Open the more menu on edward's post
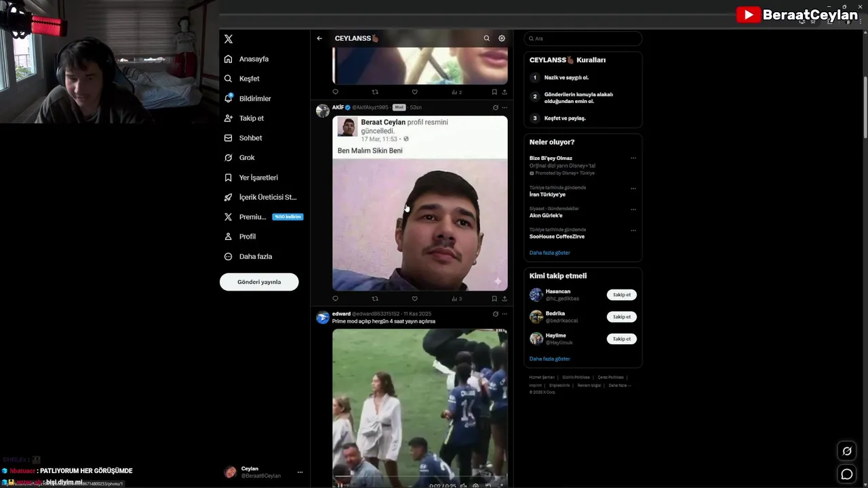Image resolution: width=868 pixels, height=488 pixels. pyautogui.click(x=504, y=314)
